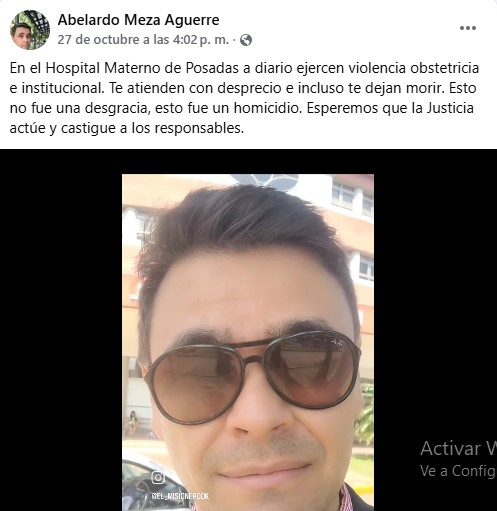The height and width of the screenshot is (511, 497).
Task: Click the words violencia obstetricia in post
Action: pyautogui.click(x=413, y=68)
